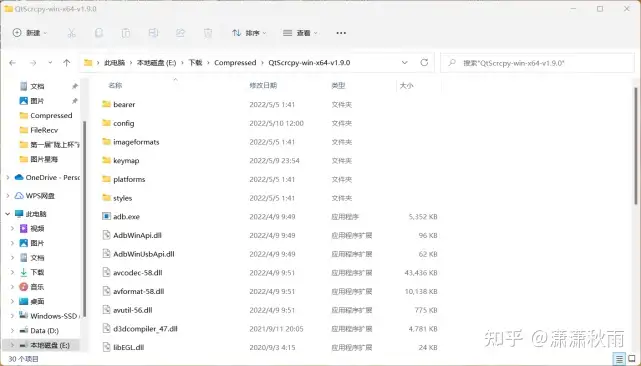Sort by 大小 column header
This screenshot has height=366, width=641.
pos(406,85)
